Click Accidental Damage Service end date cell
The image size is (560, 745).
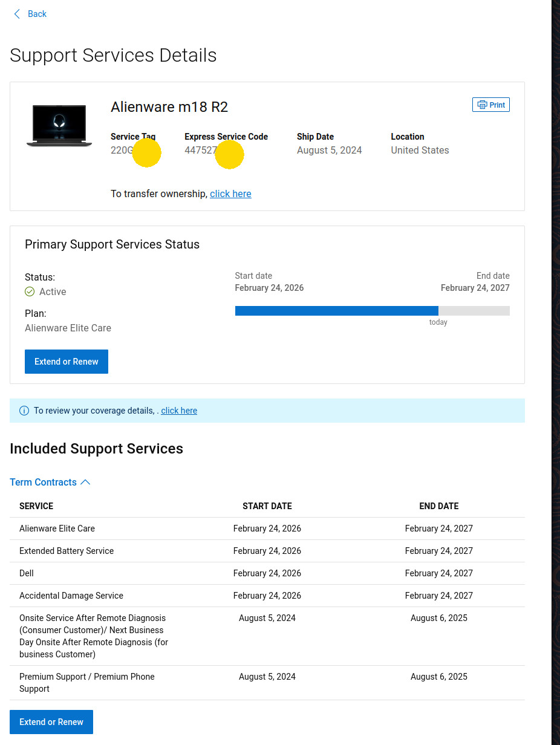tap(439, 596)
